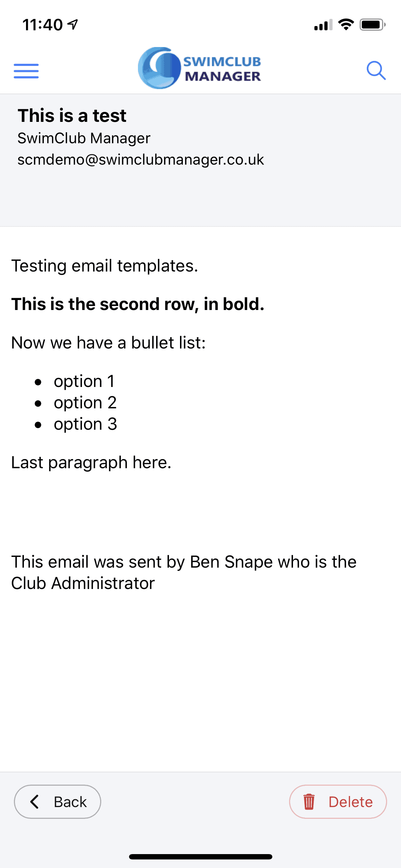Tap the location arrow beside the time
Image resolution: width=401 pixels, height=868 pixels.
tap(73, 25)
